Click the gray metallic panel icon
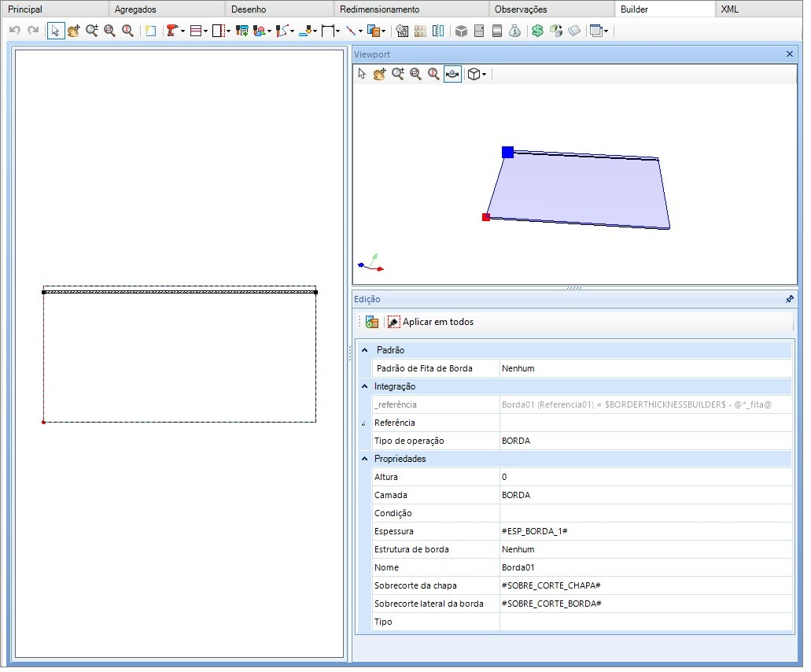 [x=497, y=31]
